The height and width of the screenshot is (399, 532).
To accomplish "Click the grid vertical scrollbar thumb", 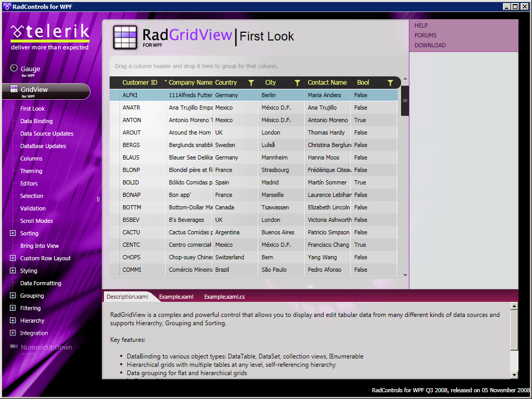I will click(405, 101).
